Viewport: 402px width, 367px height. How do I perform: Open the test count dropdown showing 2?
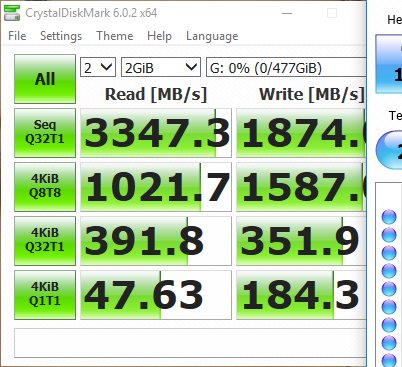point(98,68)
